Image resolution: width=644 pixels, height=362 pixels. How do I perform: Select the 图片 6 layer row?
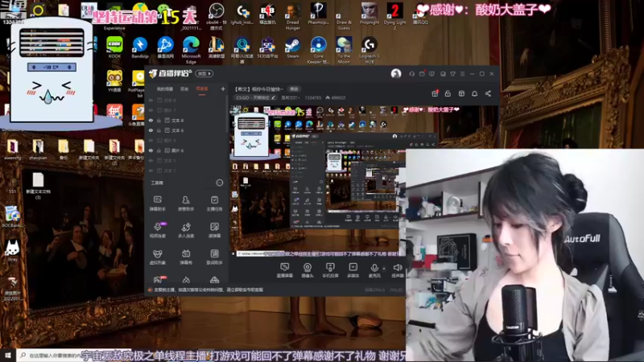point(185,150)
